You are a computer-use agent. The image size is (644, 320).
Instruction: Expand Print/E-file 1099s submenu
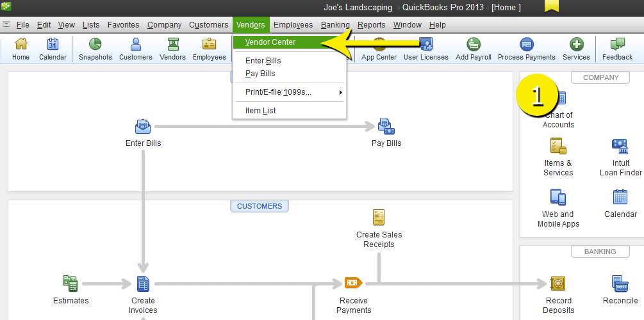point(290,92)
